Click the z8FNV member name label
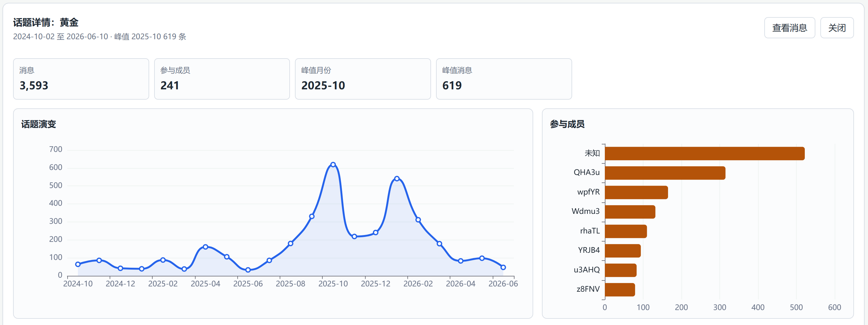The image size is (868, 325). point(588,289)
